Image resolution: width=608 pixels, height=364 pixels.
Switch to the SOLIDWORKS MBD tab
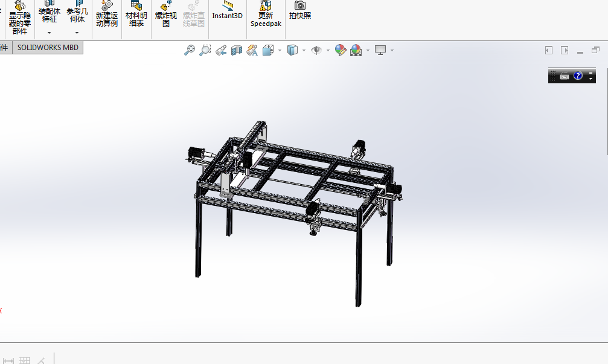pyautogui.click(x=48, y=48)
